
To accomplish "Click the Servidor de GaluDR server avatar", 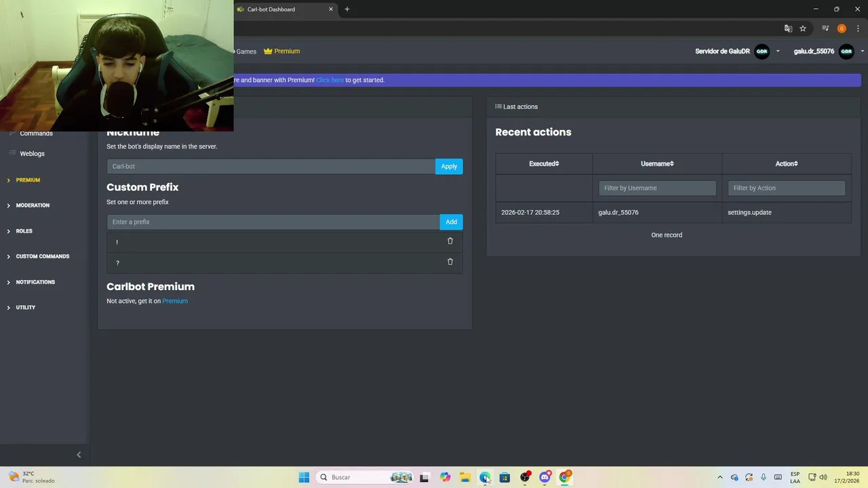I will coord(762,52).
